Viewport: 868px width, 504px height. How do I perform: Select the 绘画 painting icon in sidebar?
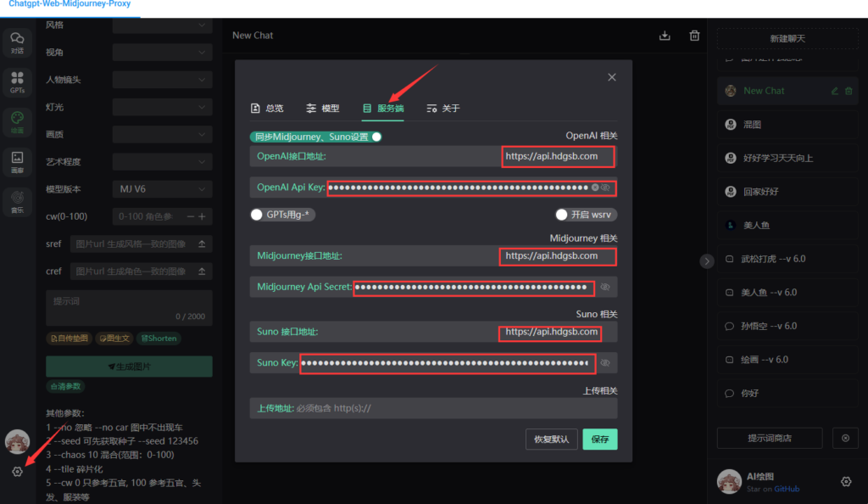(x=18, y=123)
